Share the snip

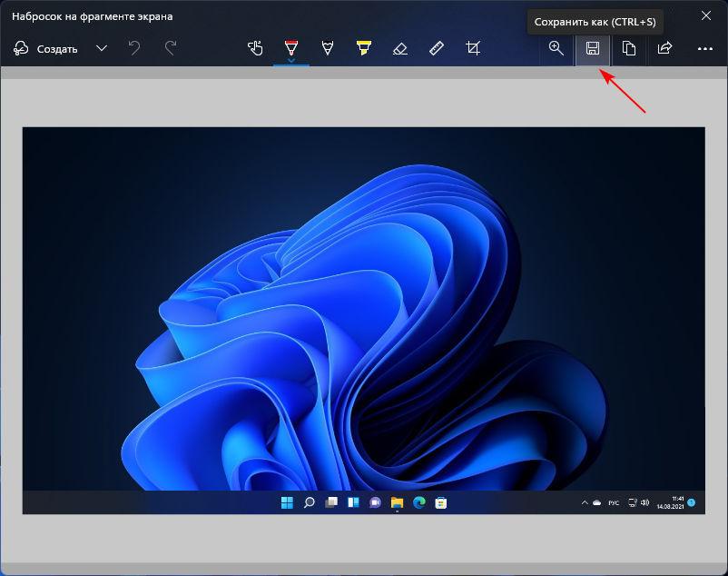click(664, 48)
